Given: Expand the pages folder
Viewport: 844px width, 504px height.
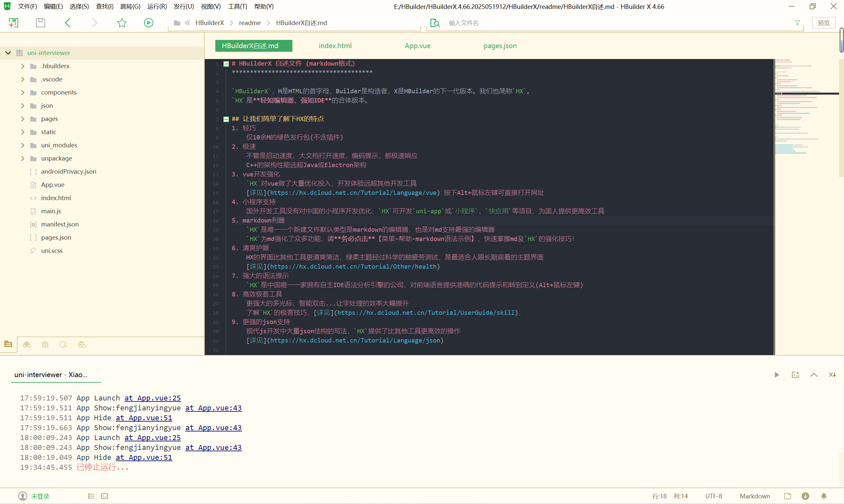Looking at the screenshot, I should pyautogui.click(x=23, y=119).
